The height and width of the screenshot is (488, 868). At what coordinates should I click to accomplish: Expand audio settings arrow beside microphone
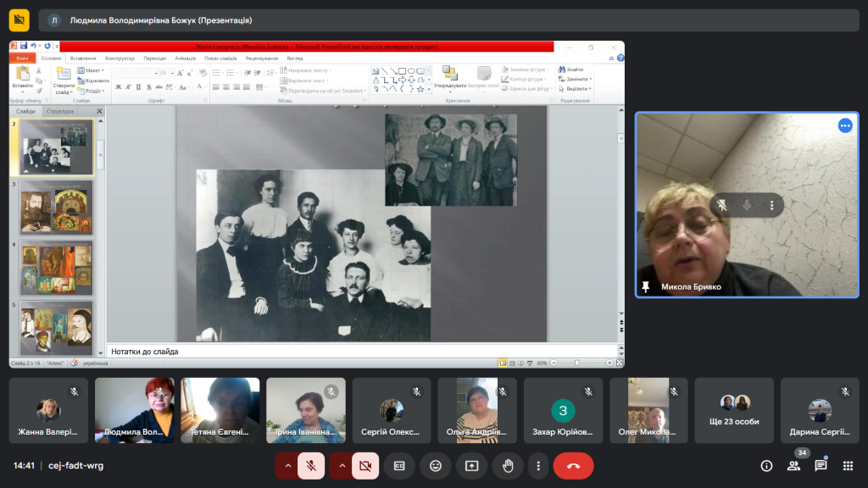pos(287,465)
